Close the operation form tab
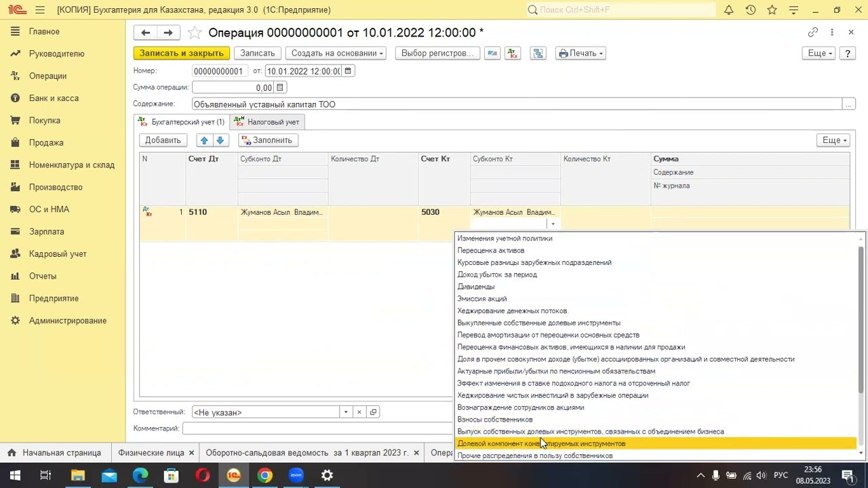The image size is (868, 488). pos(851,33)
